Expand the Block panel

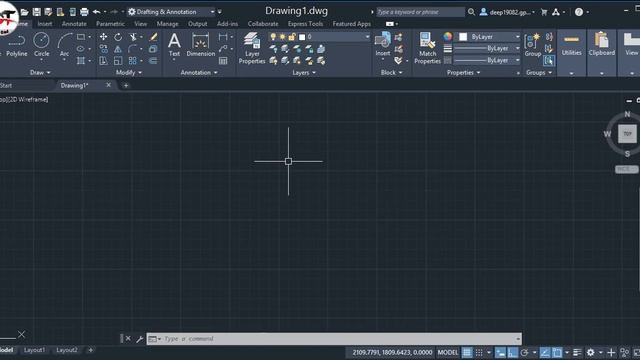pos(391,73)
